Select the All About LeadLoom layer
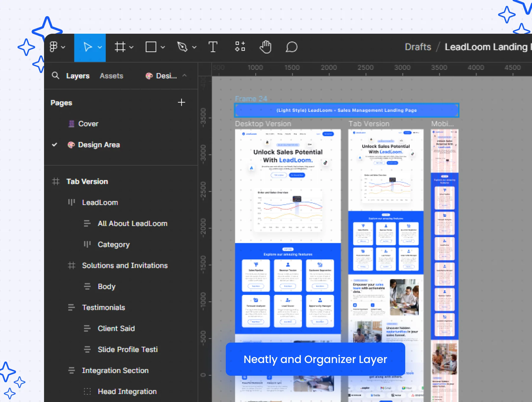The width and height of the screenshot is (532, 402). click(x=132, y=223)
